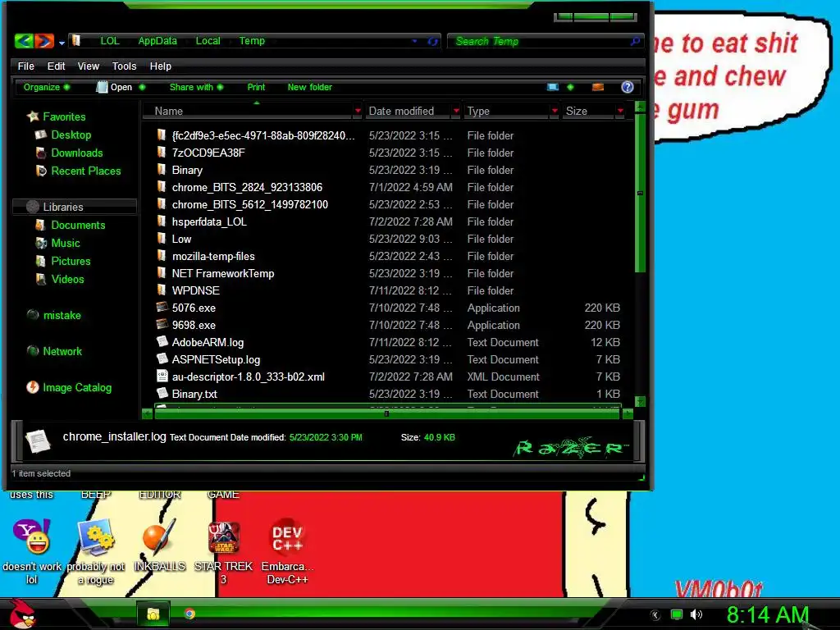The image size is (840, 630).
Task: Open Explorer help question mark
Action: 628,87
